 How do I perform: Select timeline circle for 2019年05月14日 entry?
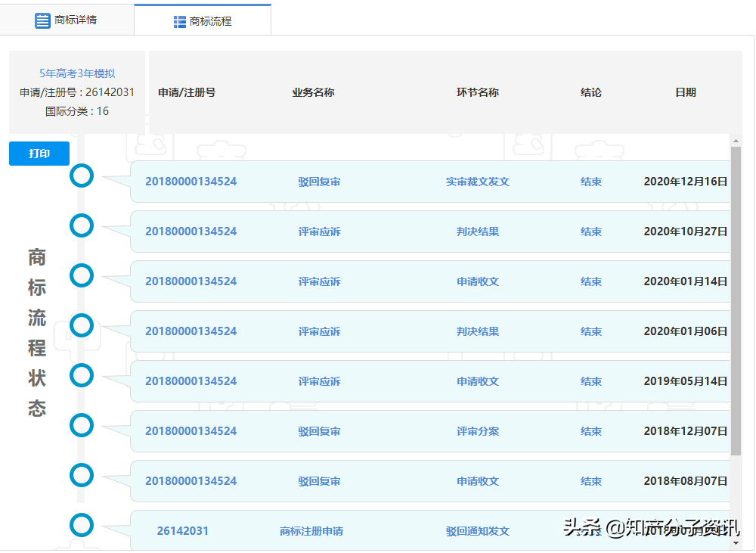coord(82,375)
